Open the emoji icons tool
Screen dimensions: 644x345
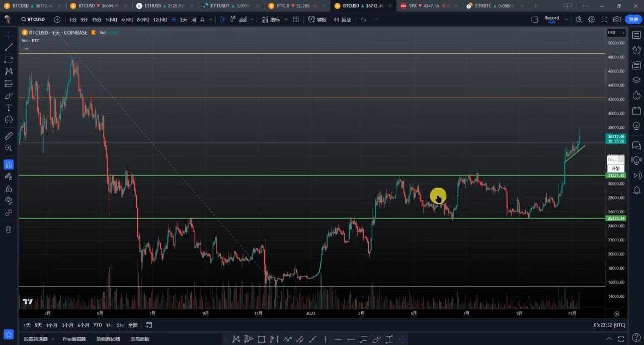(x=9, y=120)
